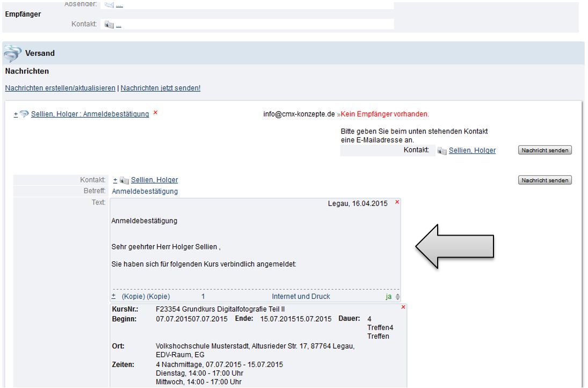Open the Absender ellipsis link
Image resolution: width=588 pixels, height=388 pixels.
(119, 5)
